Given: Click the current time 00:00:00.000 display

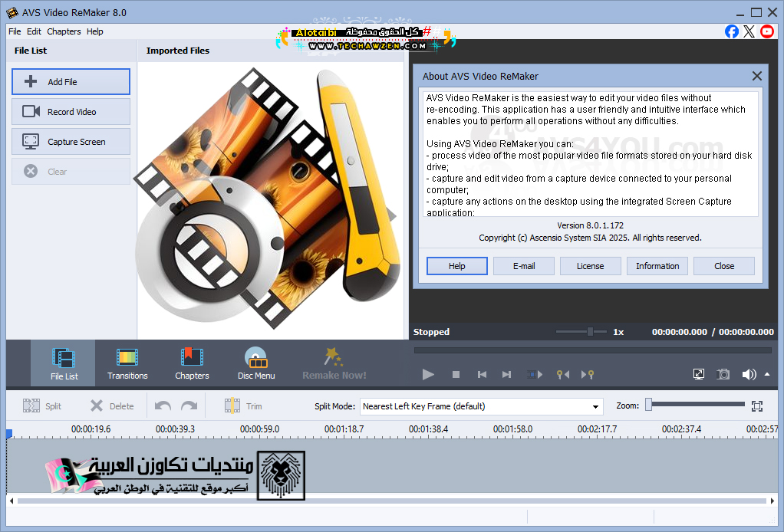Looking at the screenshot, I should click(x=679, y=332).
